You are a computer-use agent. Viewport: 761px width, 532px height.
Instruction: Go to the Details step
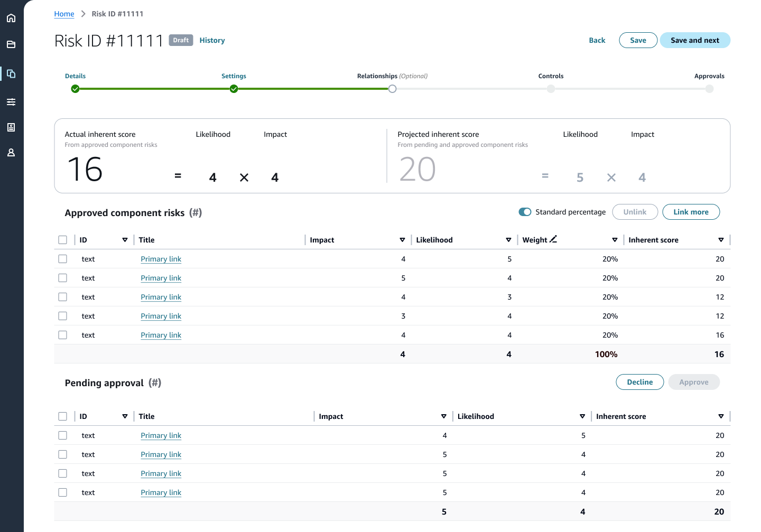point(75,76)
